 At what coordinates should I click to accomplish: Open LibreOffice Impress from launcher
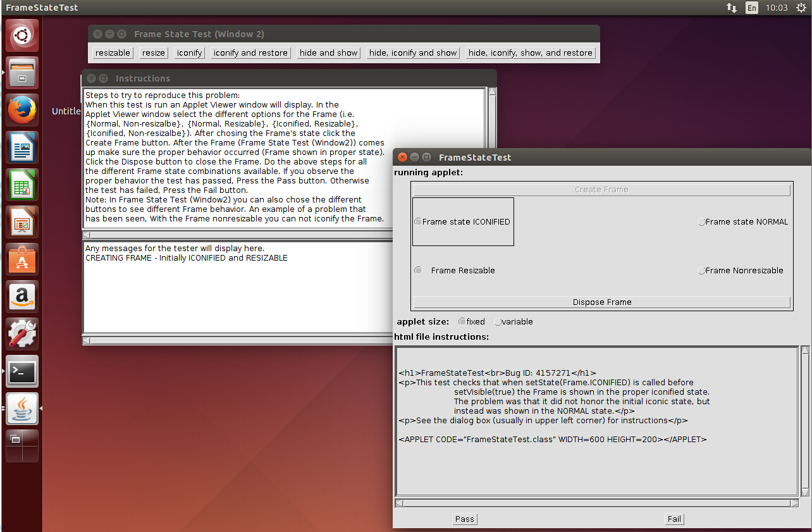pyautogui.click(x=22, y=222)
